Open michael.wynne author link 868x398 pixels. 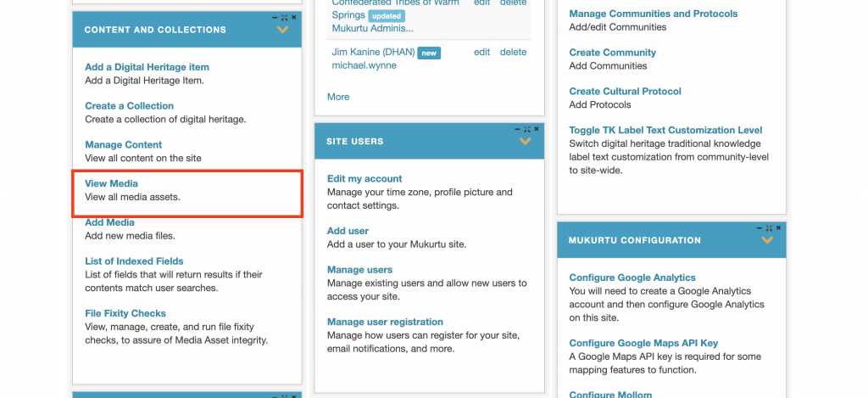coord(364,65)
